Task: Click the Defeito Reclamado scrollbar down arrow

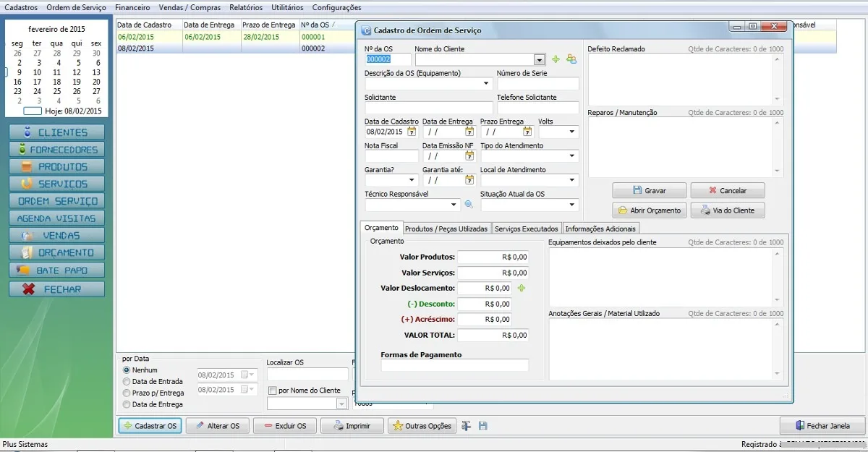Action: [778, 99]
